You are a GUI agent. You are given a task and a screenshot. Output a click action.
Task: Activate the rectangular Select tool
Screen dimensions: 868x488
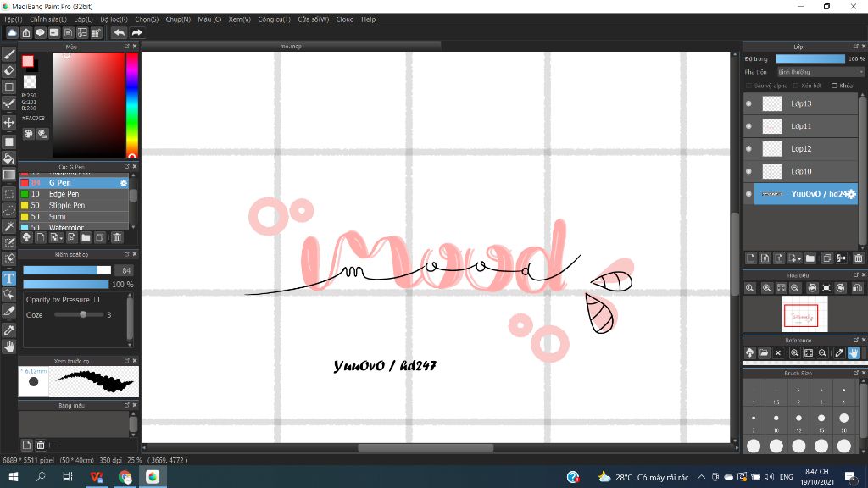[x=8, y=194]
